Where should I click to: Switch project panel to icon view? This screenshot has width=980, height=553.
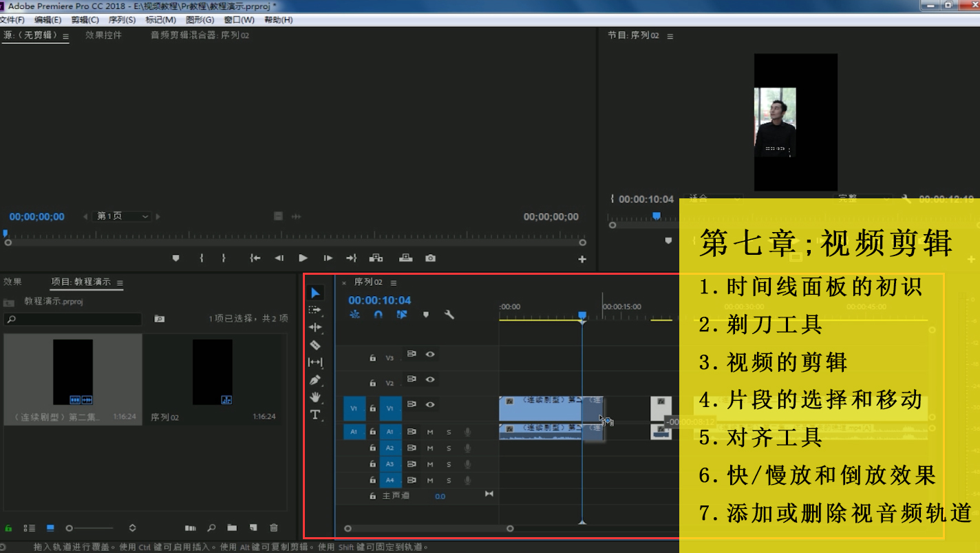pos(50,528)
